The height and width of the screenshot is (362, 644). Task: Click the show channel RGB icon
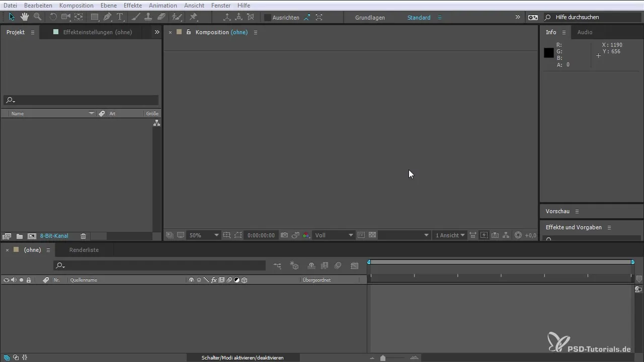click(x=306, y=235)
